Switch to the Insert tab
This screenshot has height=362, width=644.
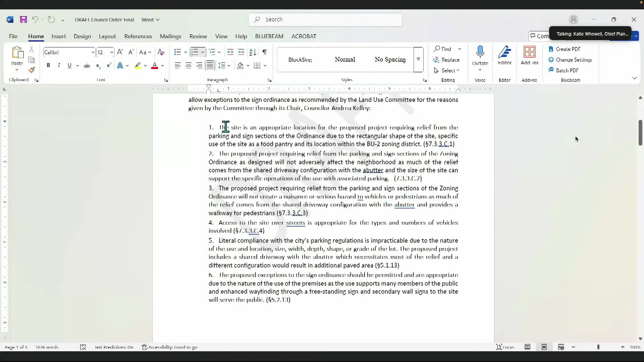pyautogui.click(x=58, y=36)
